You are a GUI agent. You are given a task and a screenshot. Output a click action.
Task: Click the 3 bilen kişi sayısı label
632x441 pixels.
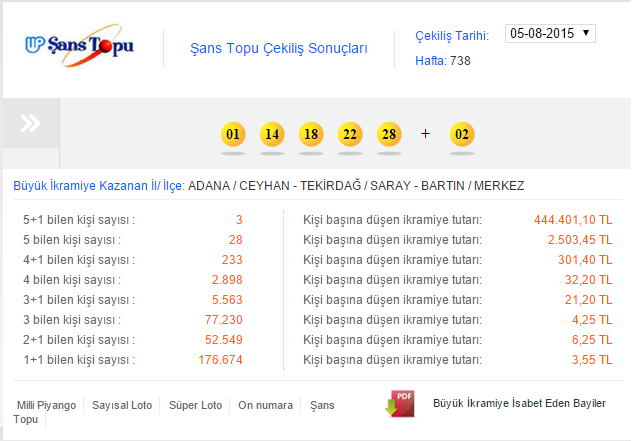pyautogui.click(x=72, y=320)
